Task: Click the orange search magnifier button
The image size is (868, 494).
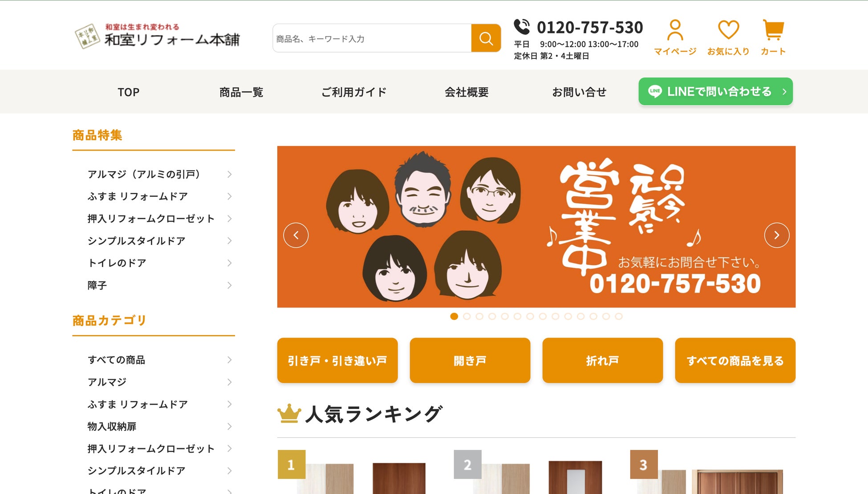Action: click(486, 38)
